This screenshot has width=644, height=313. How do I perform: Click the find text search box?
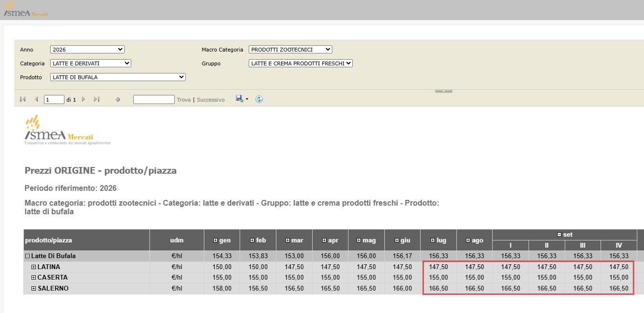click(x=154, y=99)
